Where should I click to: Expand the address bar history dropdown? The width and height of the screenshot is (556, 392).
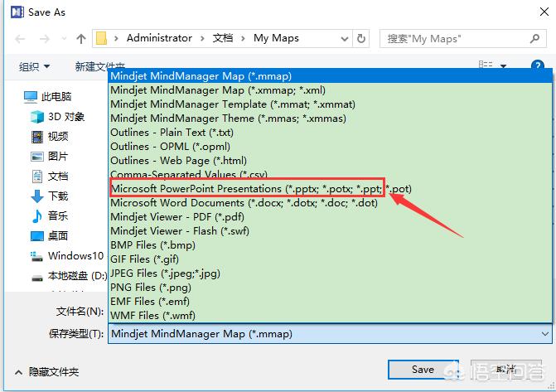tap(345, 39)
